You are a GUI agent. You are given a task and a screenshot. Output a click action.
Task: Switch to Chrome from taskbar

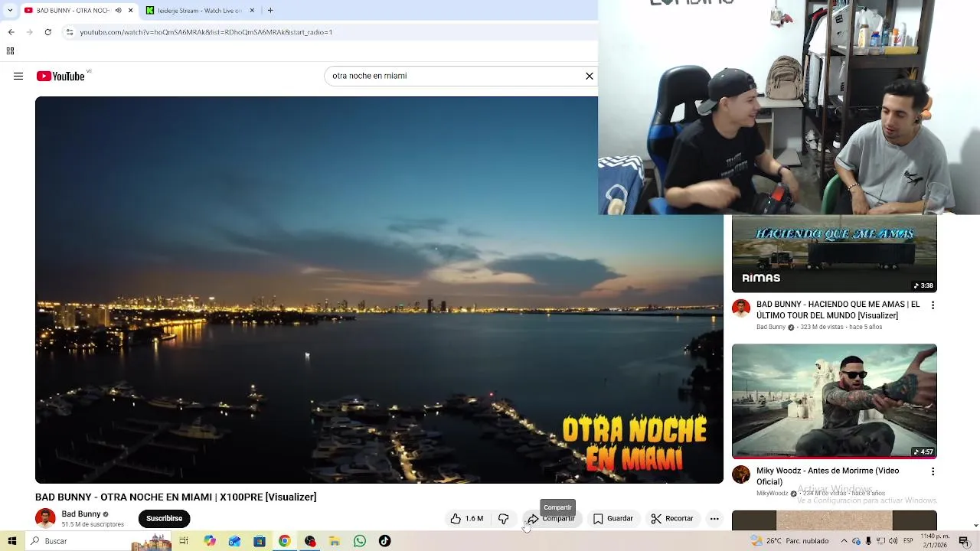[284, 541]
